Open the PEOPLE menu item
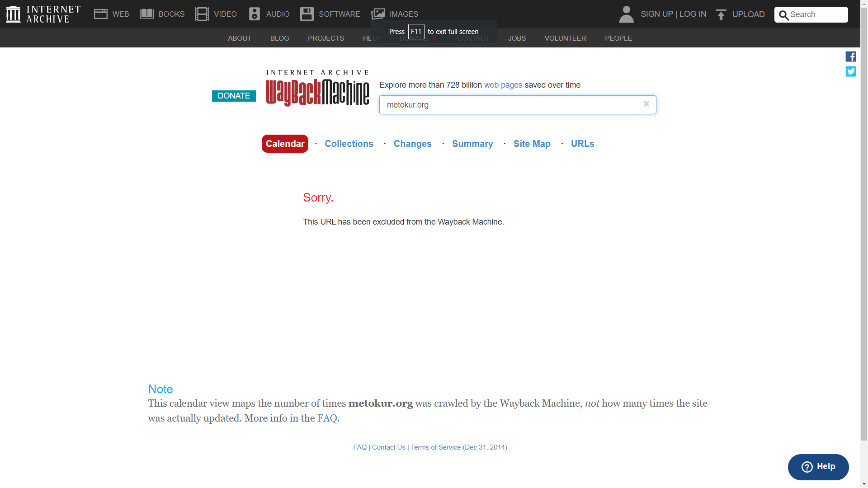Viewport: 868px width, 488px height. pos(618,38)
